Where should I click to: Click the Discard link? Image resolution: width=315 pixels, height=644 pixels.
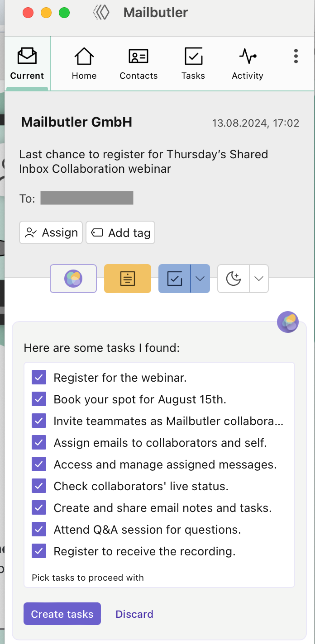[134, 614]
